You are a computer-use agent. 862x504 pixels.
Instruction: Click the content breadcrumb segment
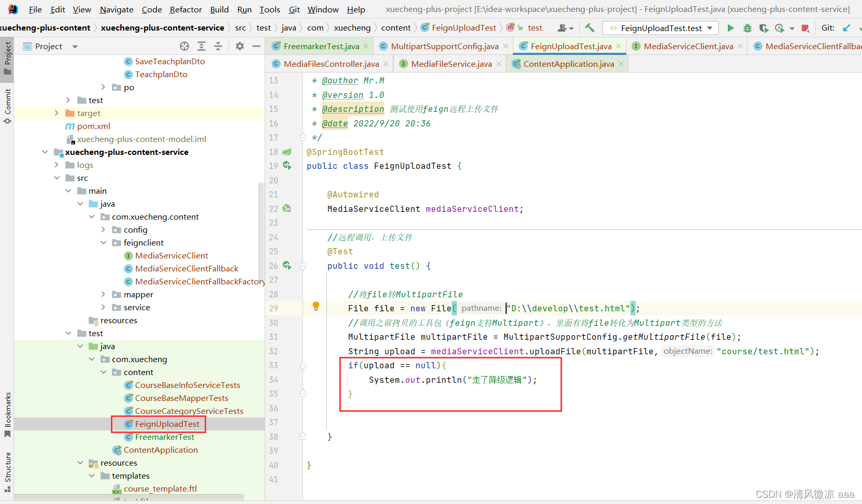click(x=396, y=28)
